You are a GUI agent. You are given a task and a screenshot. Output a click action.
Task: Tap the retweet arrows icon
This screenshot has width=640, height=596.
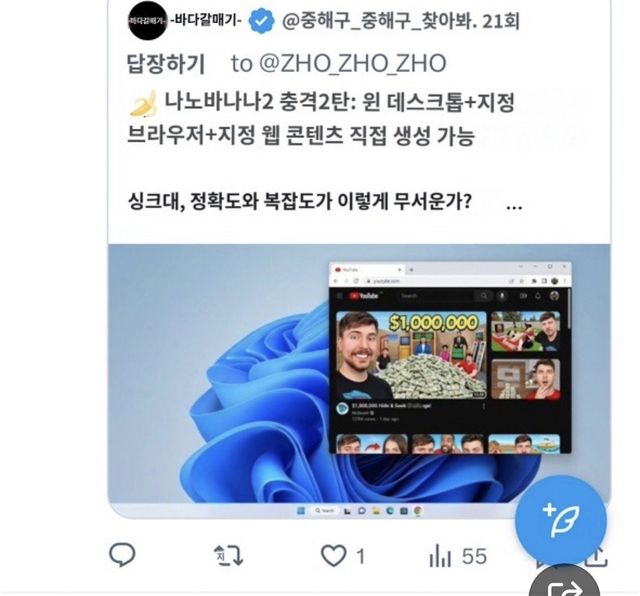point(229,556)
